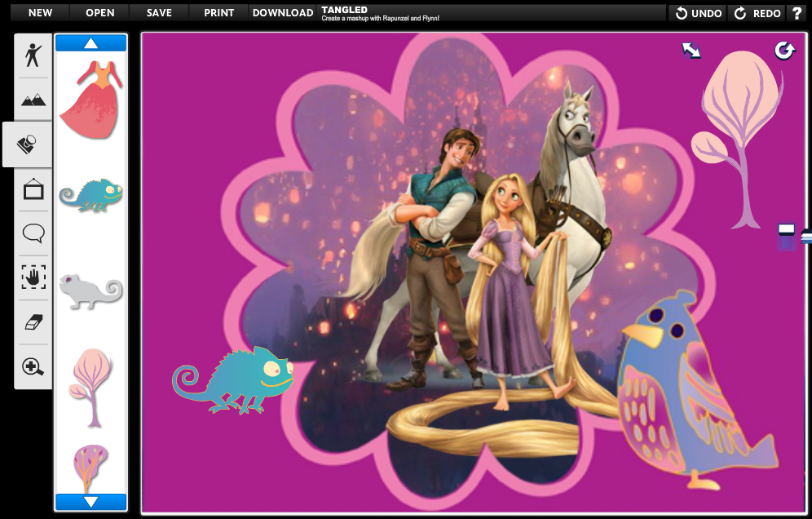This screenshot has height=519, width=812.
Task: Click the help question mark button
Action: [797, 13]
